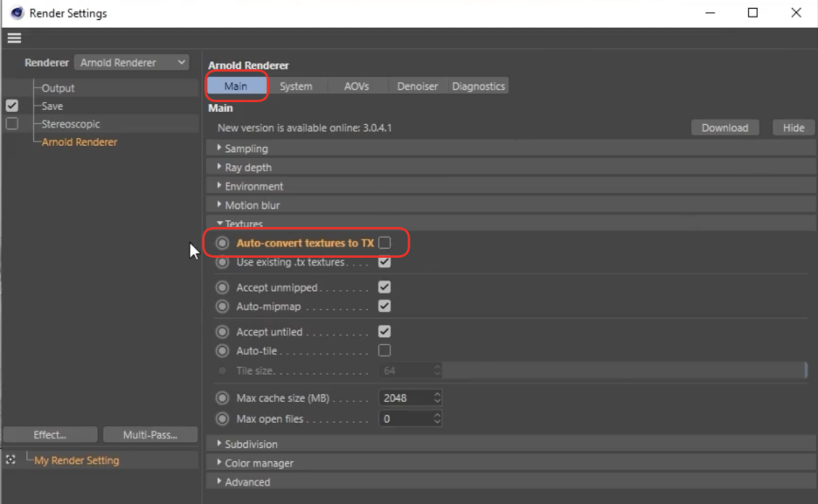Click the My Render Setting target icon
The width and height of the screenshot is (818, 504).
click(x=10, y=459)
